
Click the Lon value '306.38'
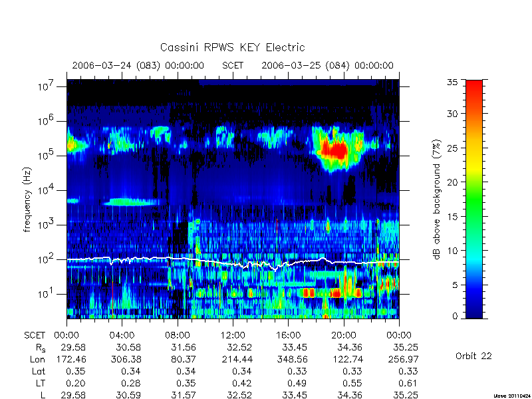tap(126, 359)
